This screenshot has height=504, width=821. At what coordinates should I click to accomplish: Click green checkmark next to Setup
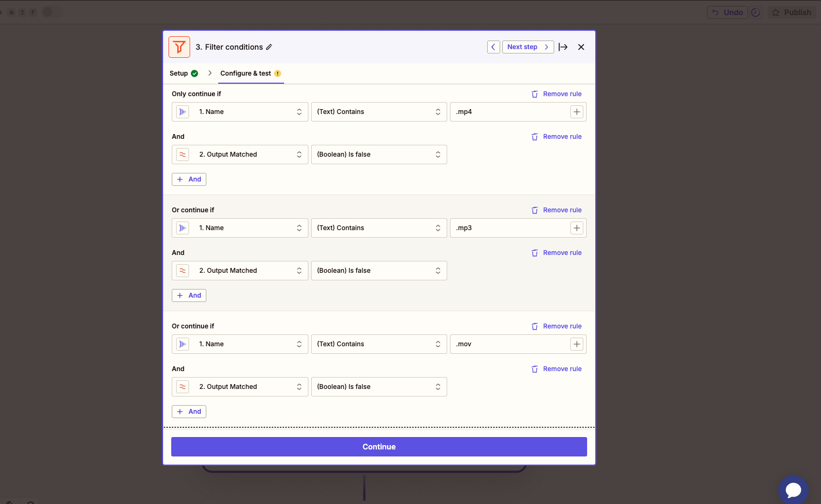(x=194, y=73)
